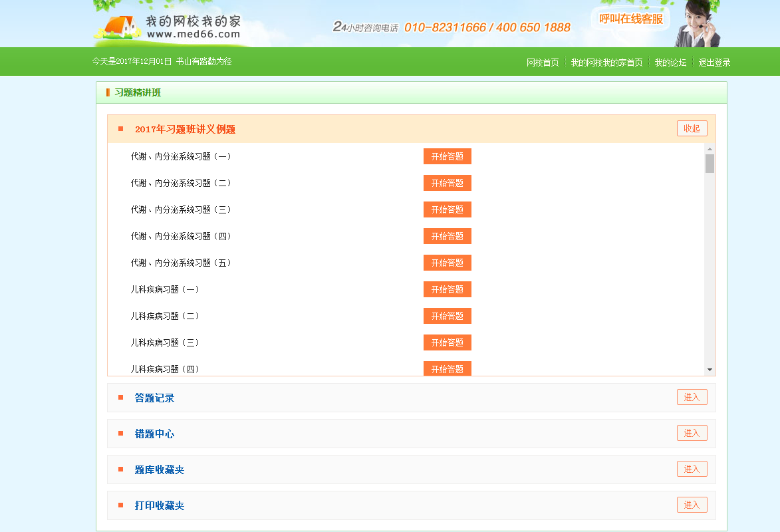
Task: Click 退出登录 to log out
Action: [714, 62]
